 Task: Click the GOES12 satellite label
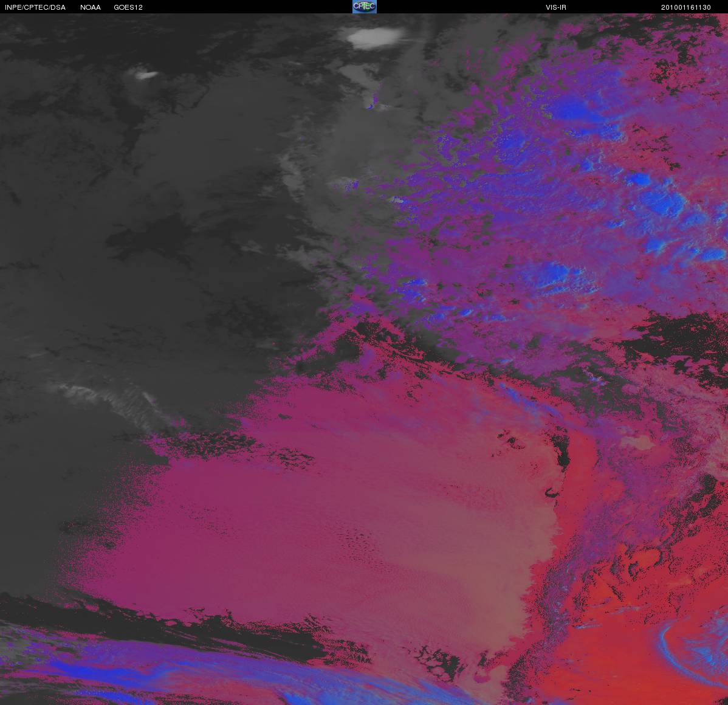(x=128, y=7)
